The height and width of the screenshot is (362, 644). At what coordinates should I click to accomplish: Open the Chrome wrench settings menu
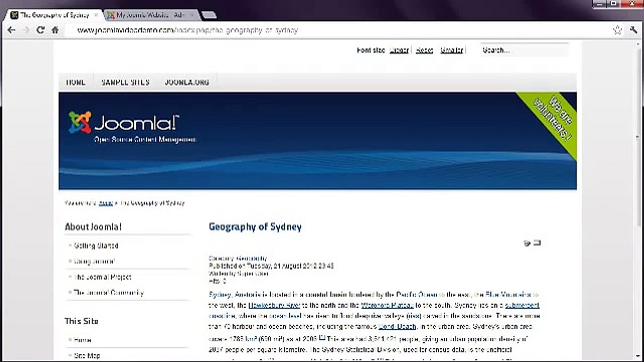click(633, 30)
